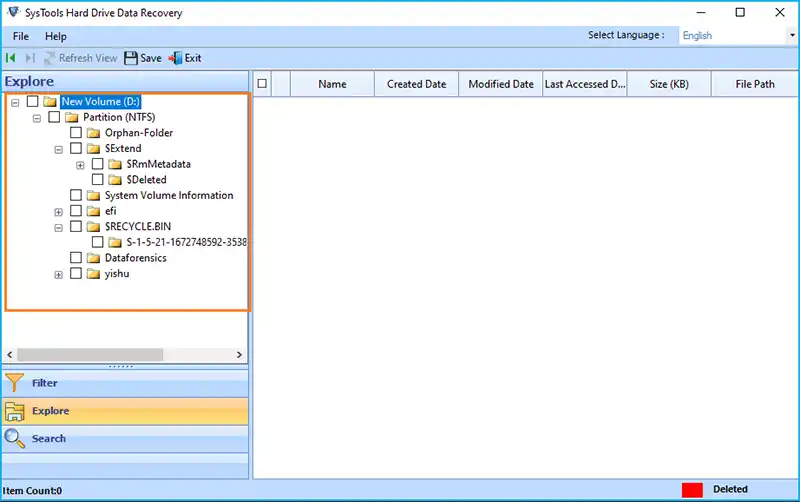Open the File menu
The width and height of the screenshot is (800, 502).
pyautogui.click(x=21, y=36)
